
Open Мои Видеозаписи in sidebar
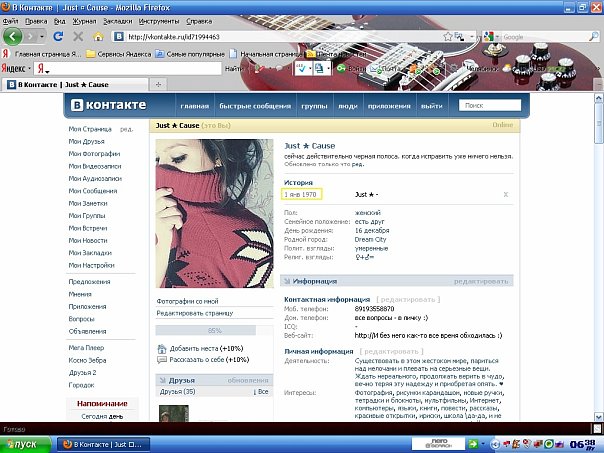pyautogui.click(x=95, y=166)
